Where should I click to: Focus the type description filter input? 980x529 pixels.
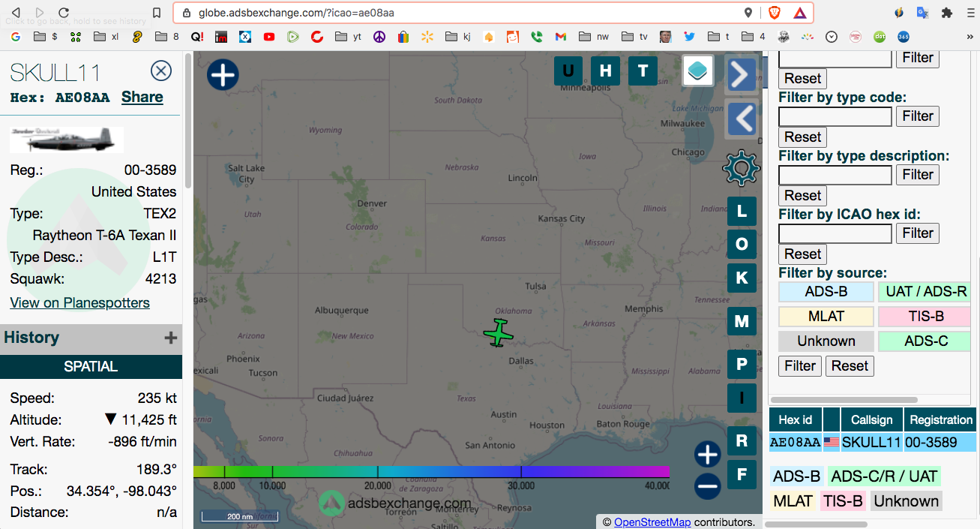point(835,175)
